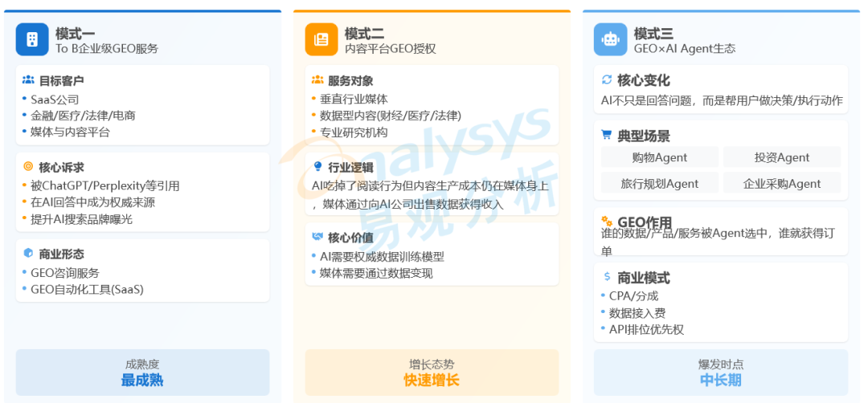Click the 媒体与内容平台 bullet
Image resolution: width=868 pixels, height=403 pixels.
pos(70,132)
